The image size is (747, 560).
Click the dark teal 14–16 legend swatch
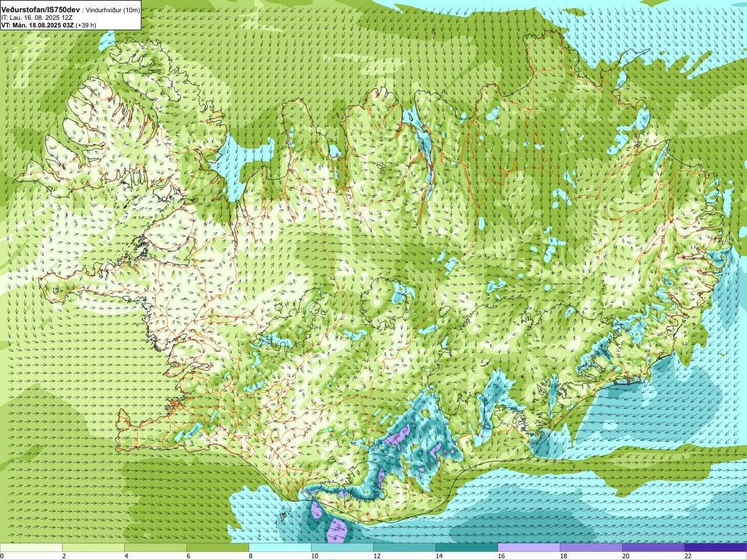pyautogui.click(x=467, y=548)
